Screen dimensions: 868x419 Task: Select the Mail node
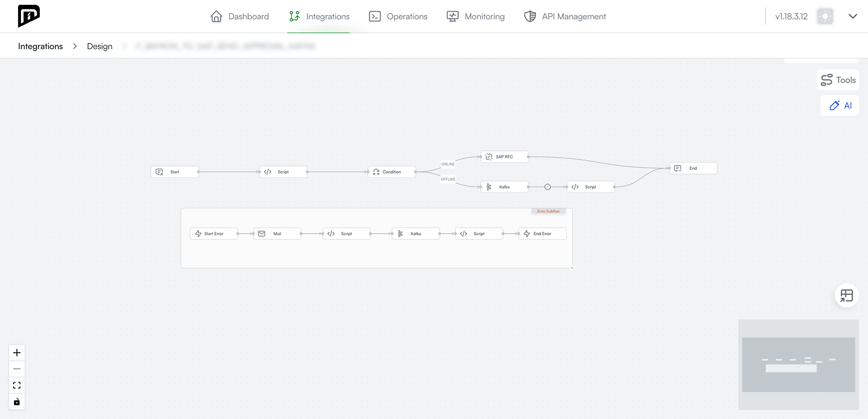277,234
